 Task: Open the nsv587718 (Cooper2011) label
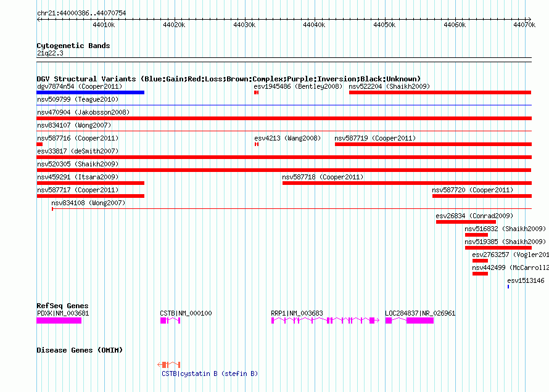click(x=323, y=177)
